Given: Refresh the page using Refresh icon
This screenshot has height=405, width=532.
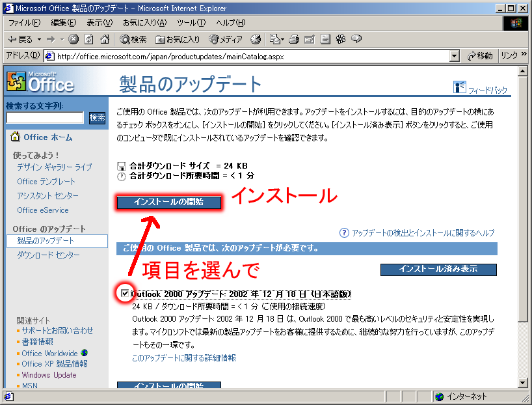Looking at the screenshot, I should [x=89, y=40].
